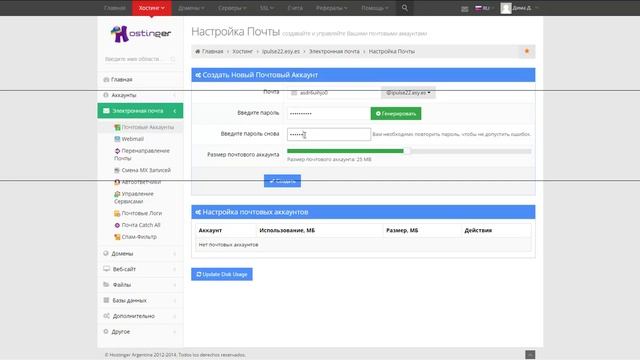Click the Webmail sidebar icon
The width and height of the screenshot is (640, 360).
pyautogui.click(x=117, y=139)
